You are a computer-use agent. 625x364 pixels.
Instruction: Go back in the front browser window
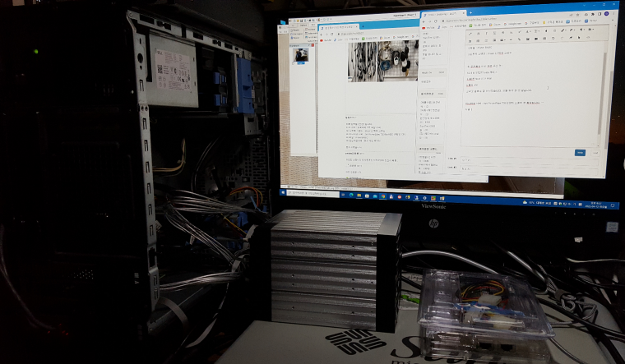(424, 21)
